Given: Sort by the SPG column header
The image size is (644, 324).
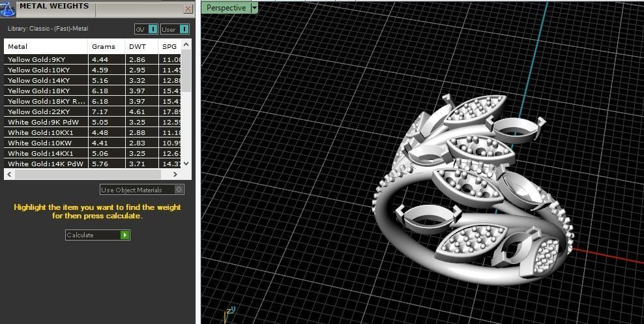Looking at the screenshot, I should point(169,46).
